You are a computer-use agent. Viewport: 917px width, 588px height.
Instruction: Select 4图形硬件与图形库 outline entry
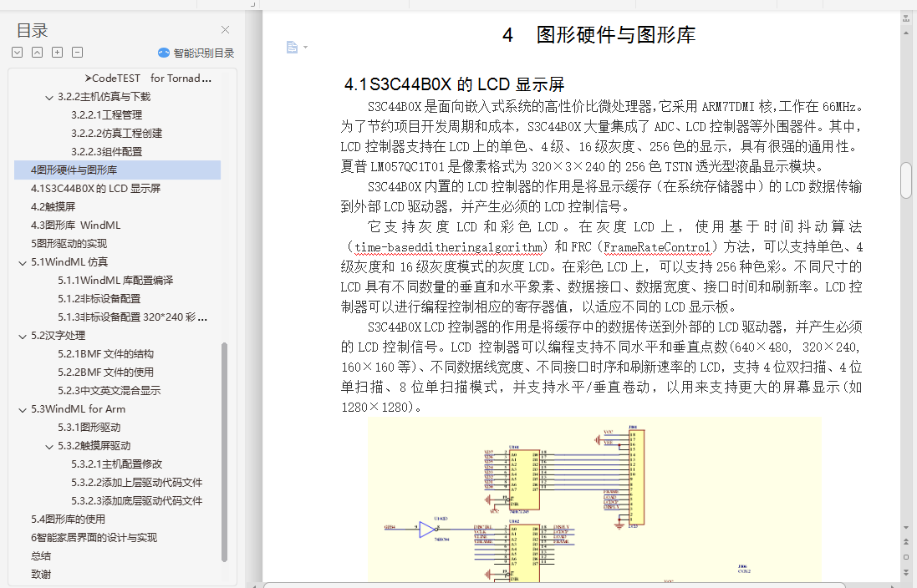[x=118, y=170]
